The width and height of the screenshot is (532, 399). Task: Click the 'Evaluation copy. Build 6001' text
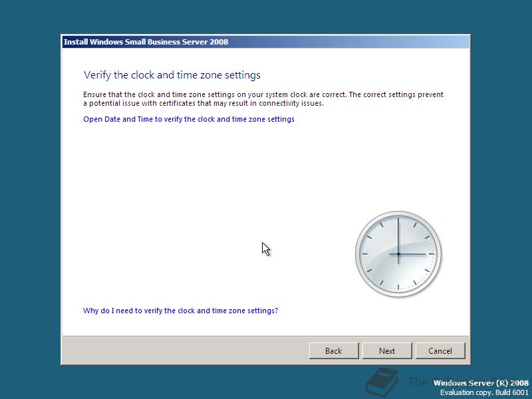(x=485, y=392)
